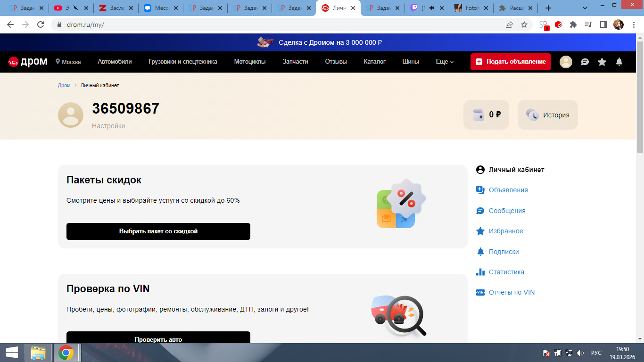Image resolution: width=644 pixels, height=362 pixels.
Task: Open the Москва city selector
Action: coord(68,62)
